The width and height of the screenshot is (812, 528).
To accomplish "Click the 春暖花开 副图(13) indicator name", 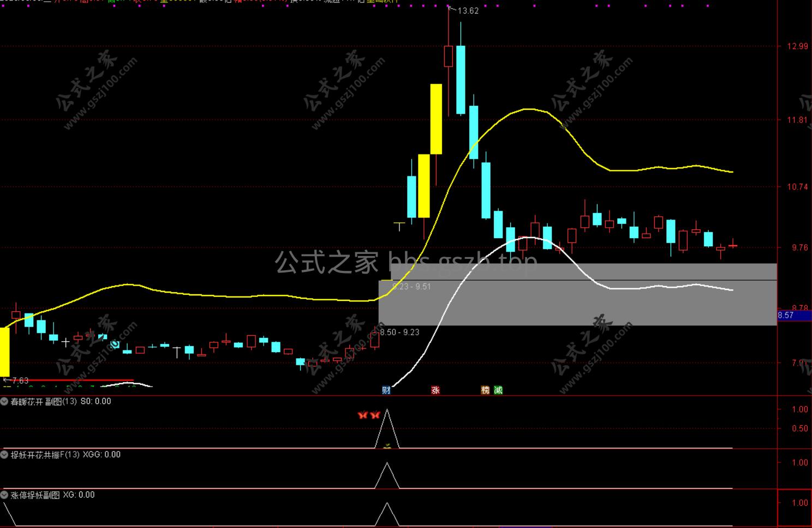I will pos(44,401).
